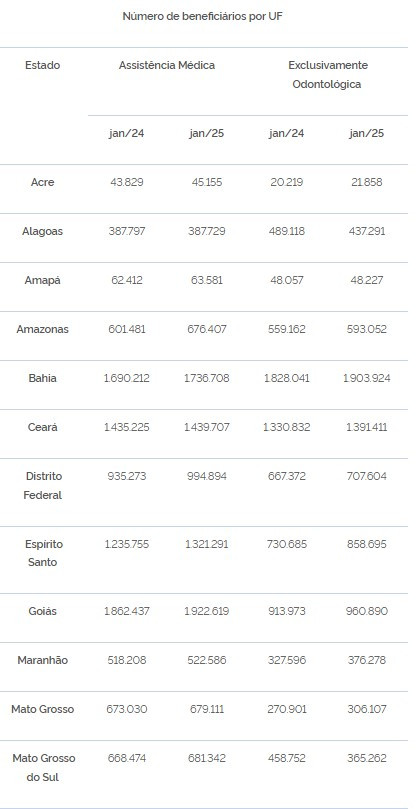Click the Espírito Santo value 1.321.291
Viewport: 420px width, 809px height.
click(x=206, y=545)
